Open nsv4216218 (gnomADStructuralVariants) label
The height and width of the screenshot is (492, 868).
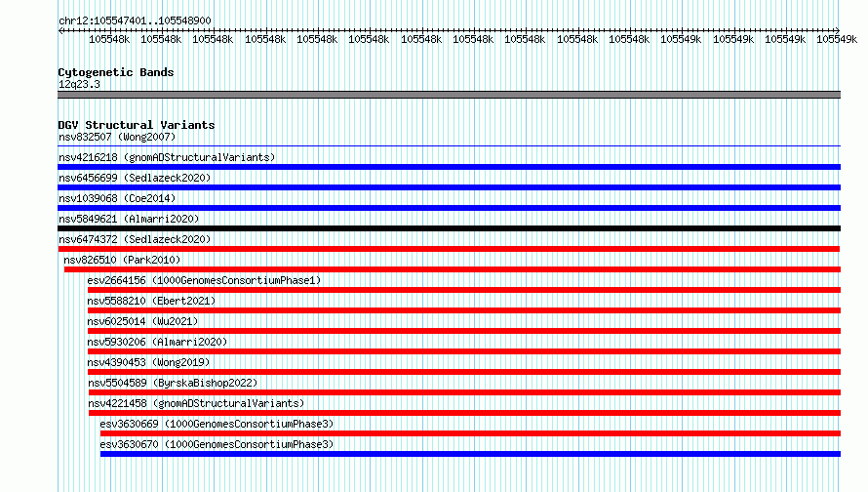(x=167, y=157)
